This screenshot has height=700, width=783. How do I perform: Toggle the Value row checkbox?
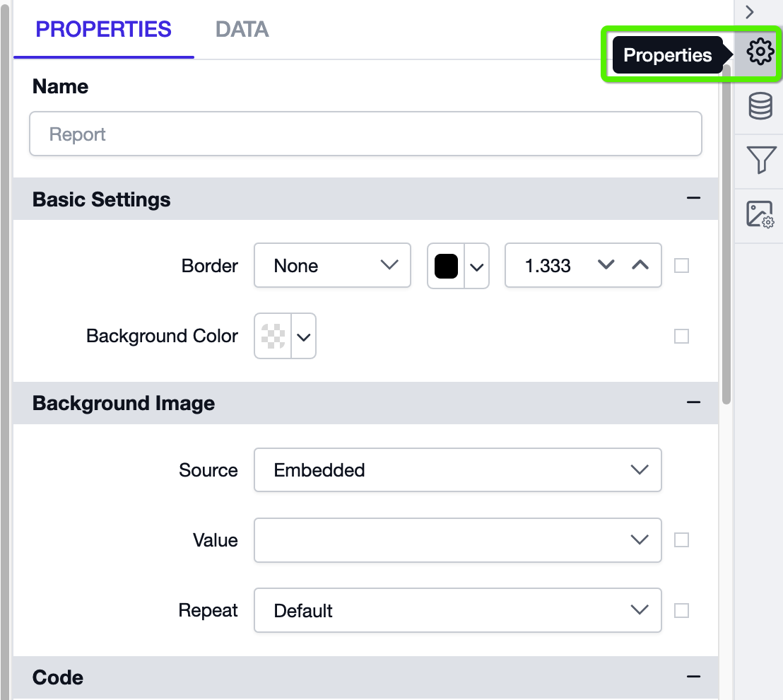click(x=682, y=540)
